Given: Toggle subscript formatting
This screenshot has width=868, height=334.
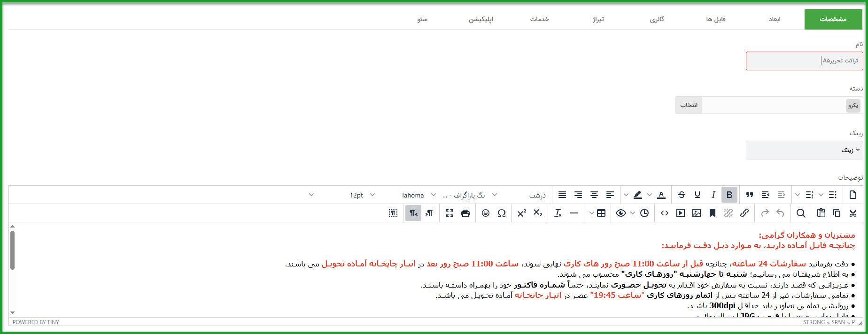Looking at the screenshot, I should [538, 213].
